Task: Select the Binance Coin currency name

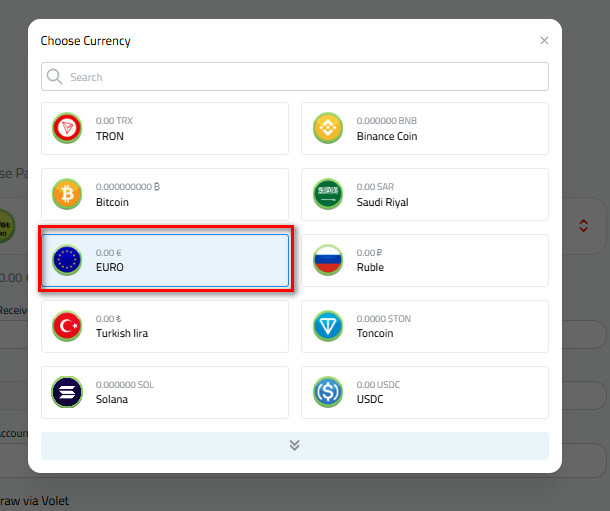Action: pyautogui.click(x=387, y=136)
